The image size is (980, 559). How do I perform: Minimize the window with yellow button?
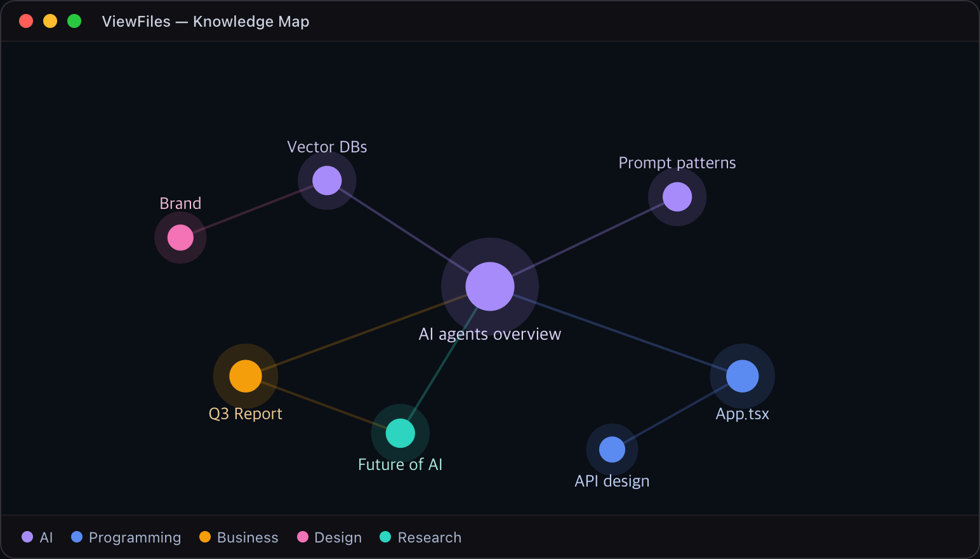point(50,21)
